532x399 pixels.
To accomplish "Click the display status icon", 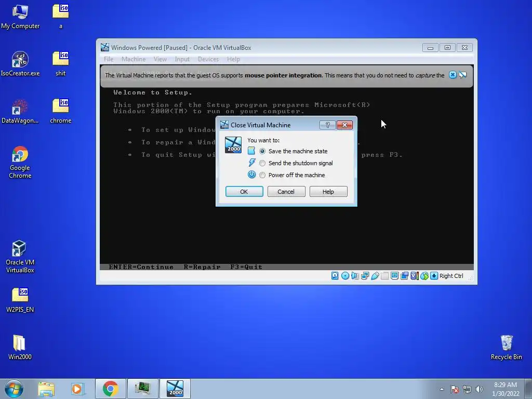I will point(395,276).
